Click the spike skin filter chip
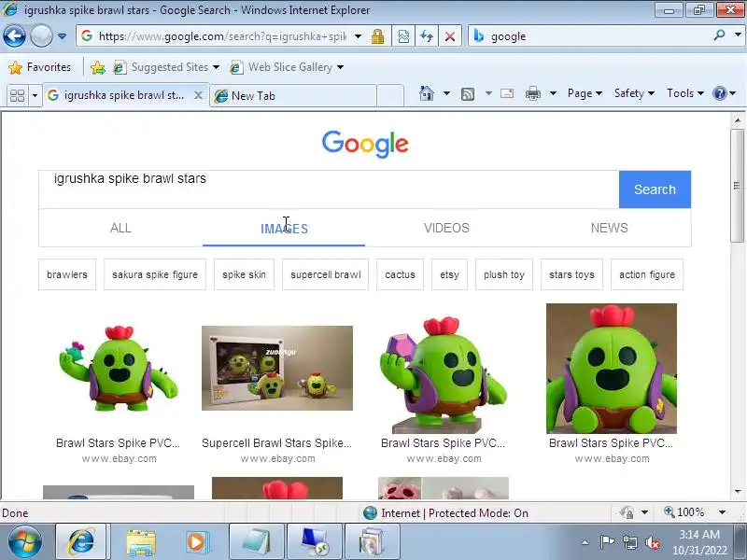Image resolution: width=747 pixels, height=560 pixels. pyautogui.click(x=244, y=274)
